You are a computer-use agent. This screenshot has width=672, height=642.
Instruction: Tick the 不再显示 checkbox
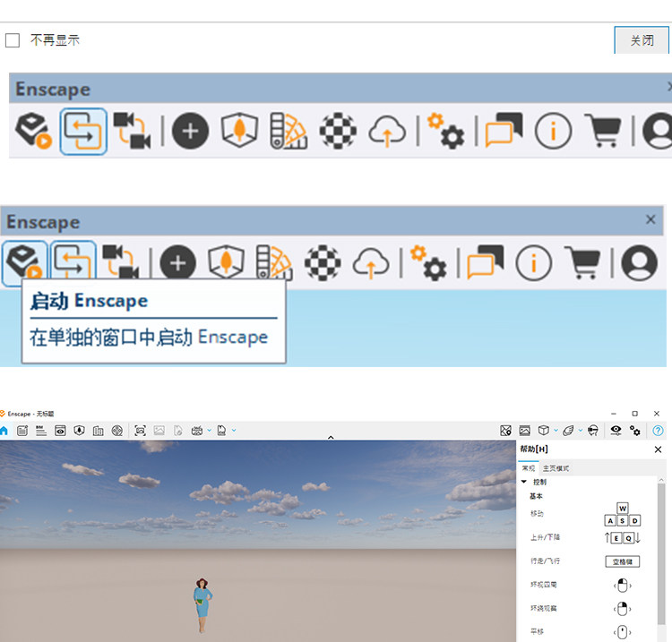13,40
